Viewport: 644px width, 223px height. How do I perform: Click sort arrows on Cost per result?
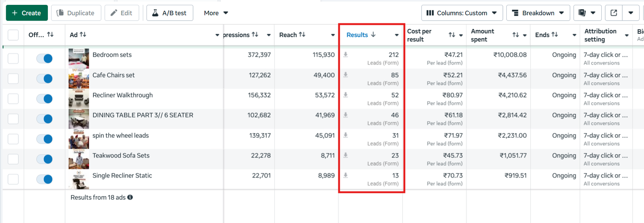pyautogui.click(x=452, y=35)
